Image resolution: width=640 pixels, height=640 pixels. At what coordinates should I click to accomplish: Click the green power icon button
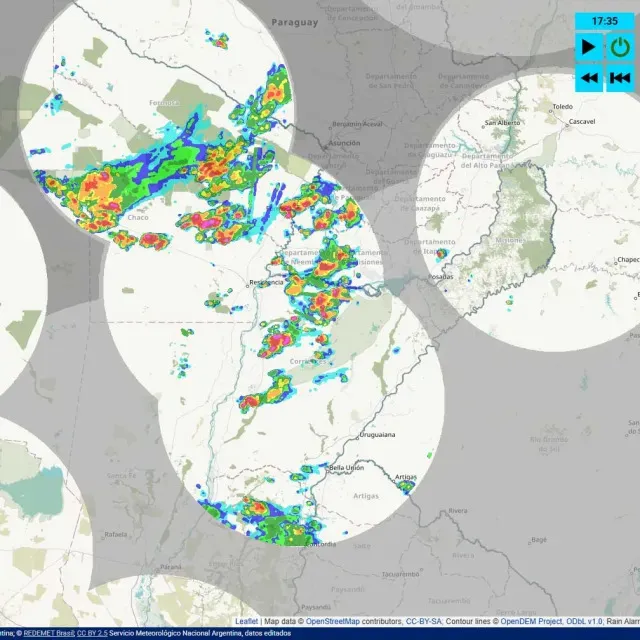620,47
